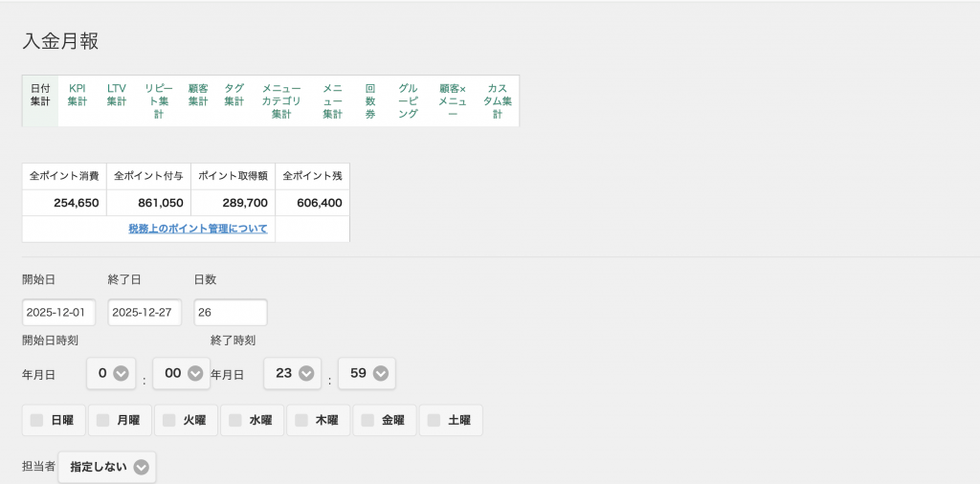Open the KPI集計 tab
This screenshot has height=484, width=980.
78,95
